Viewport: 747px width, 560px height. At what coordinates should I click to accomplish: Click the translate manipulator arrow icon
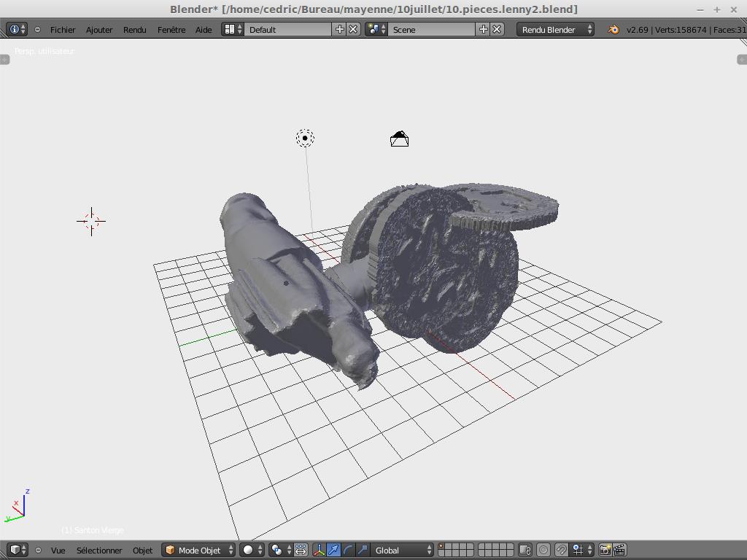click(333, 550)
